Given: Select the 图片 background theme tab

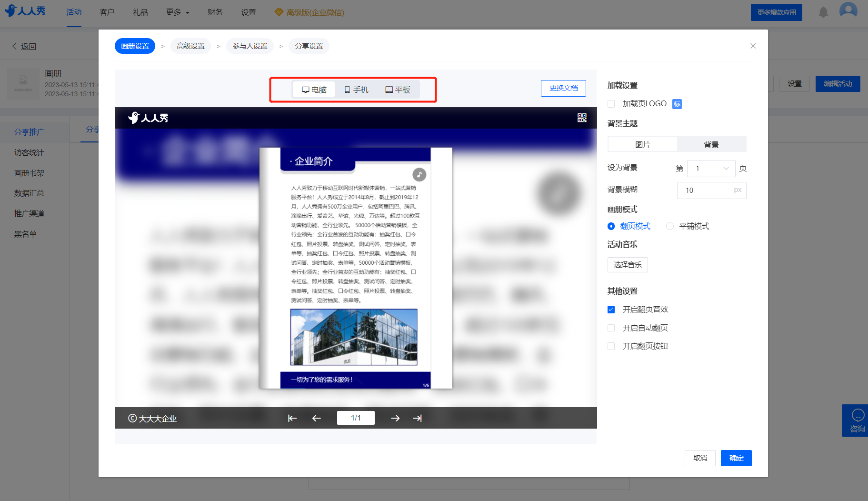Looking at the screenshot, I should pos(642,145).
